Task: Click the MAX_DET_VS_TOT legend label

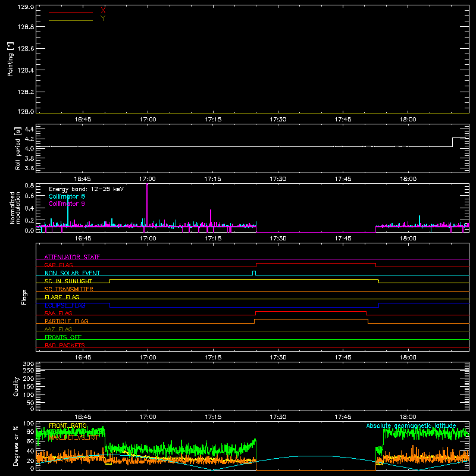Action: pos(73,437)
